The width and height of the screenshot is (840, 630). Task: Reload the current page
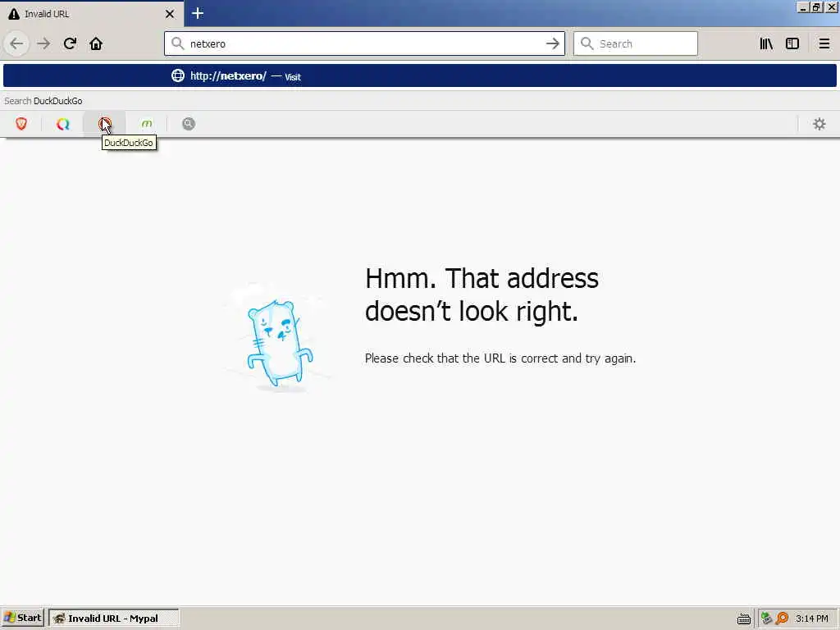click(x=70, y=43)
